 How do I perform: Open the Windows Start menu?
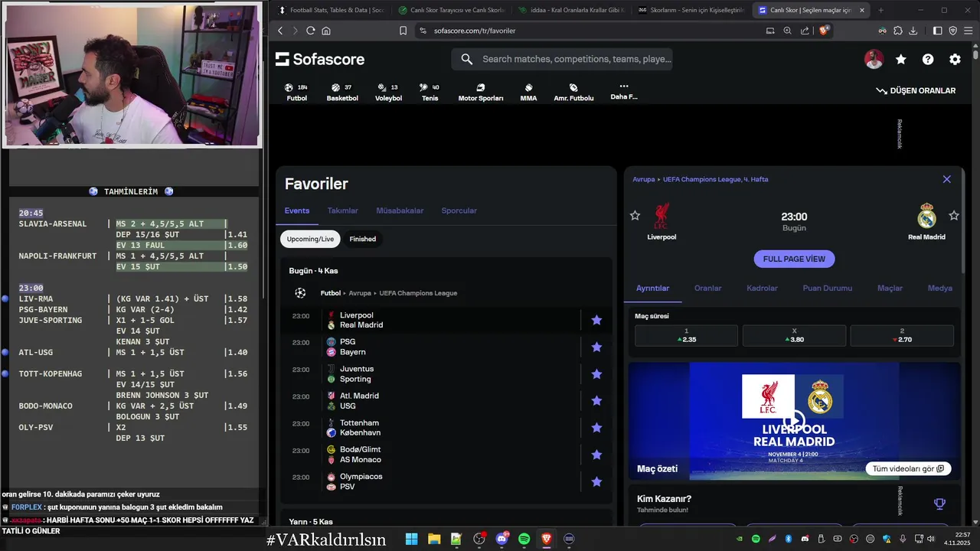coord(411,539)
